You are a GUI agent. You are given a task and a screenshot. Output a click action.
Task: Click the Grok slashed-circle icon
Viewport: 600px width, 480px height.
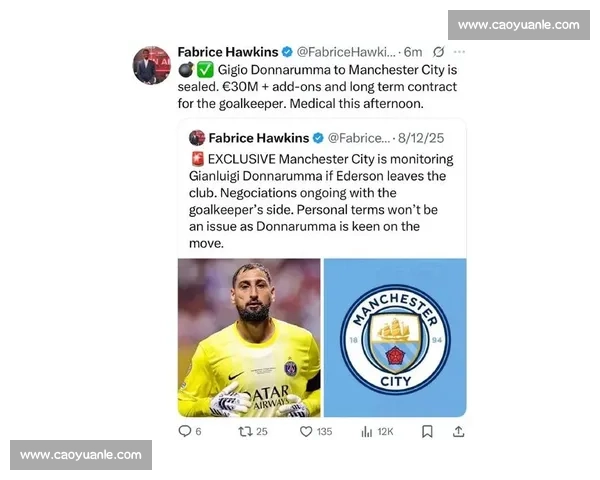(x=439, y=52)
